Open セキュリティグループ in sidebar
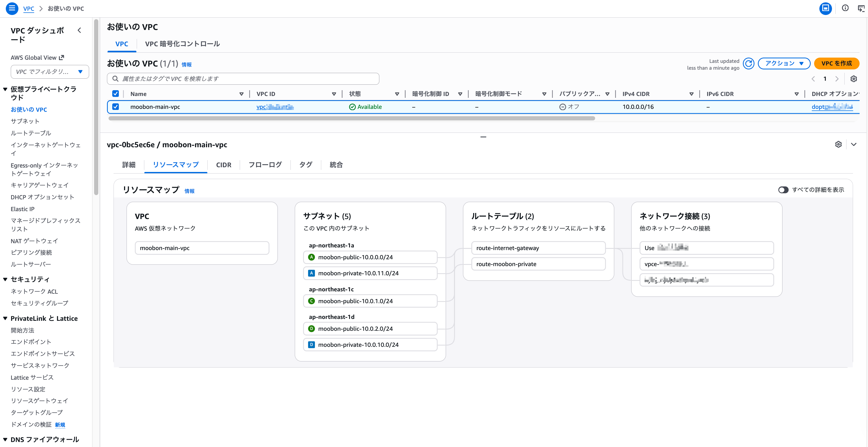 pos(39,303)
